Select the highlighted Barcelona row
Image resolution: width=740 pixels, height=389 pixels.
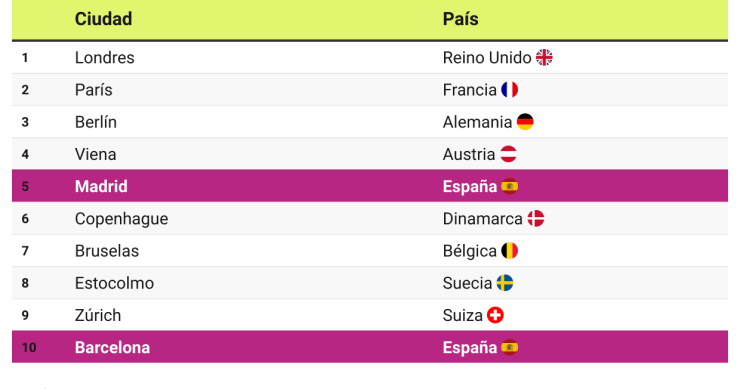point(370,347)
